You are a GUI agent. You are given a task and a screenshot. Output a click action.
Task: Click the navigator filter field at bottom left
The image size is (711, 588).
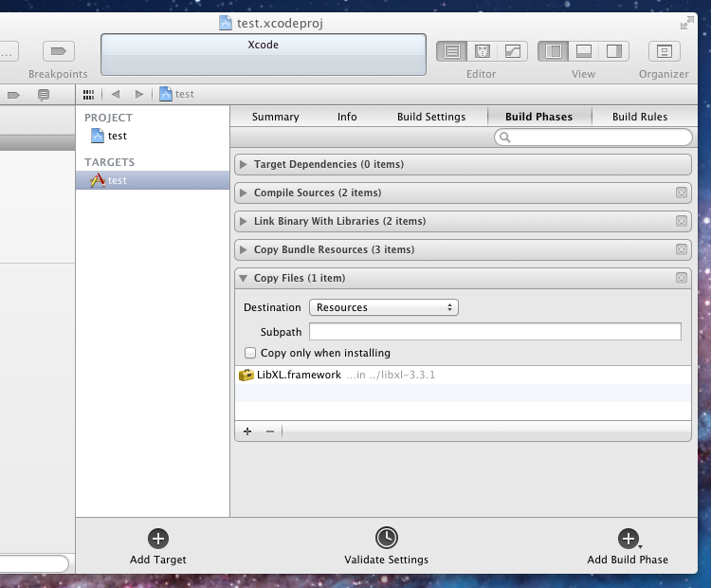tap(34, 563)
